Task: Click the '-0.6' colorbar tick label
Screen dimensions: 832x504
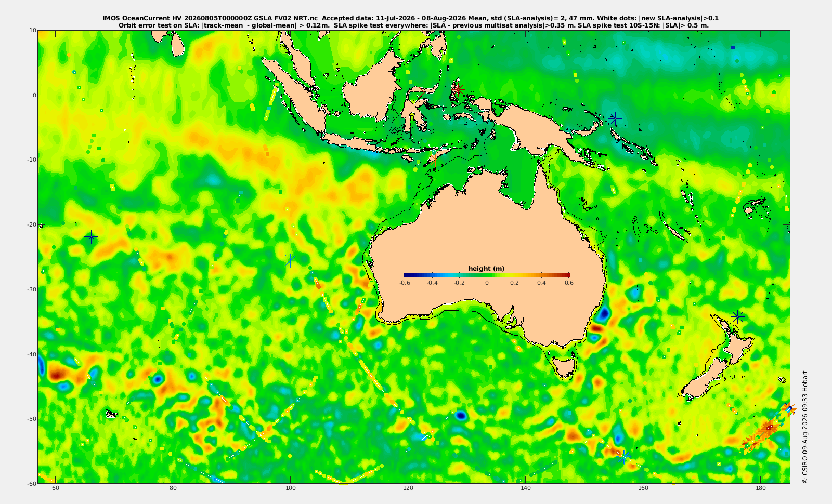Action: [405, 283]
